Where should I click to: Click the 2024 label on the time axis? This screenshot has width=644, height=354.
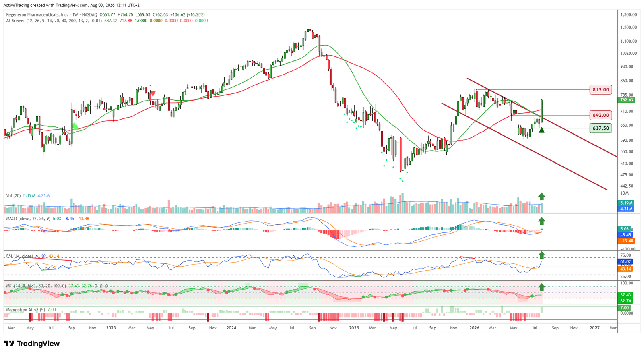coord(231,328)
